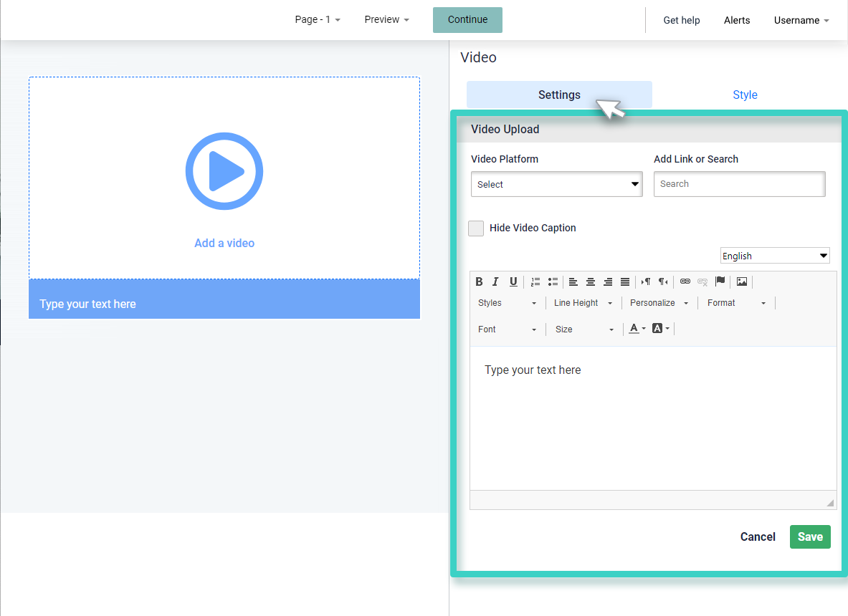Insert an anchor with flag icon

720,281
